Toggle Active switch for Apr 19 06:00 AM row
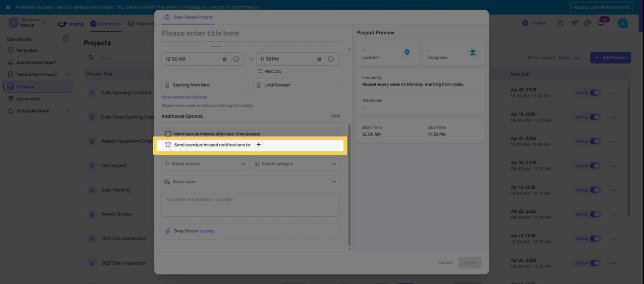Viewport: 644px width, 284px height. 595,117
